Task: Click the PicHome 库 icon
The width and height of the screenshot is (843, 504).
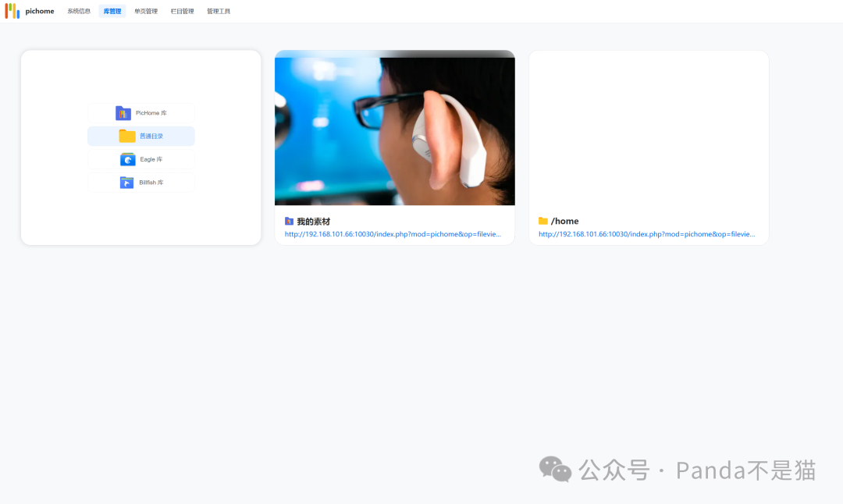Action: click(x=123, y=113)
